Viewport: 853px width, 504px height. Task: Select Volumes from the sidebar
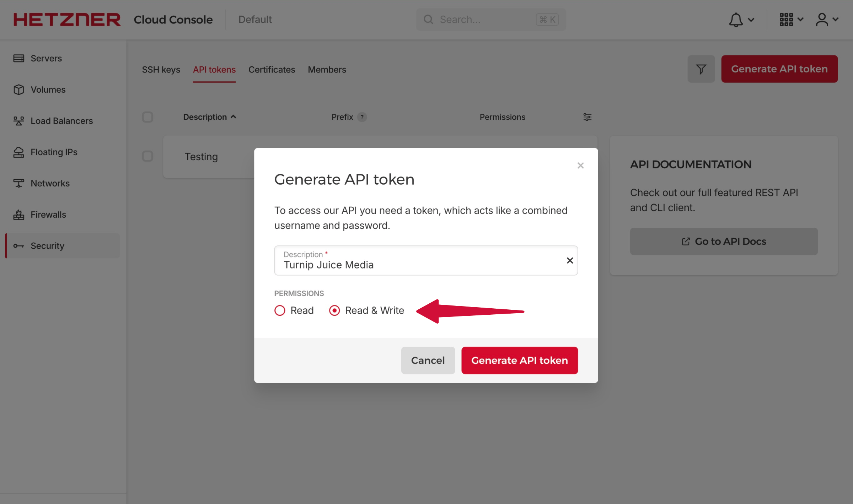(x=48, y=90)
